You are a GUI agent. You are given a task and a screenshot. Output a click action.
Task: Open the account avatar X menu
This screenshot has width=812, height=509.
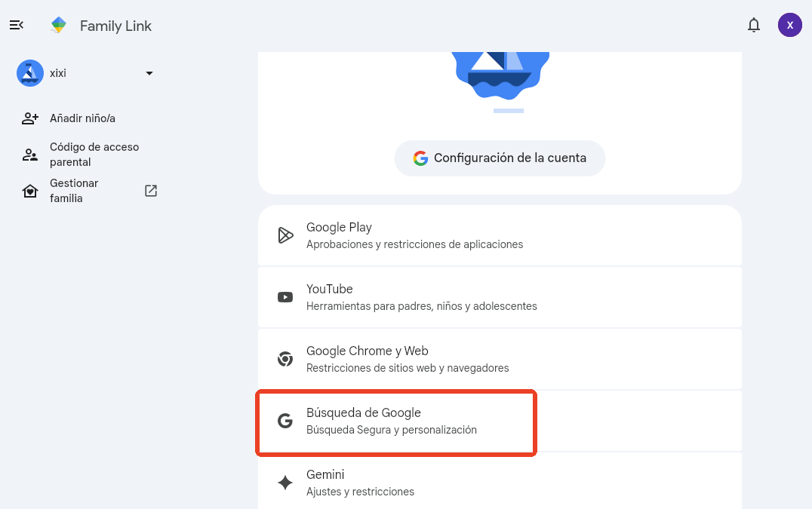[789, 25]
